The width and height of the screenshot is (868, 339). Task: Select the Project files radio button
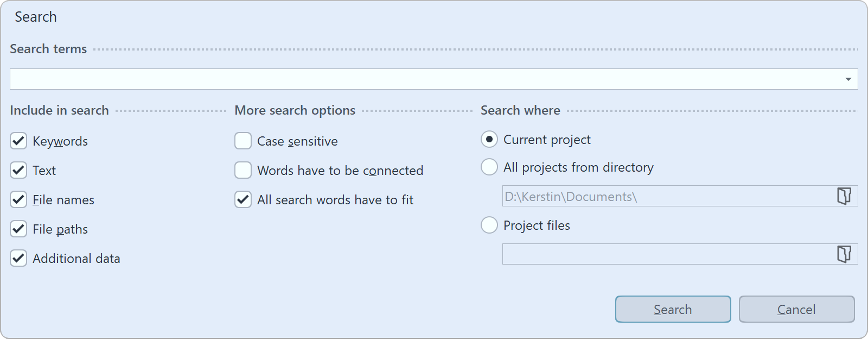(x=489, y=225)
